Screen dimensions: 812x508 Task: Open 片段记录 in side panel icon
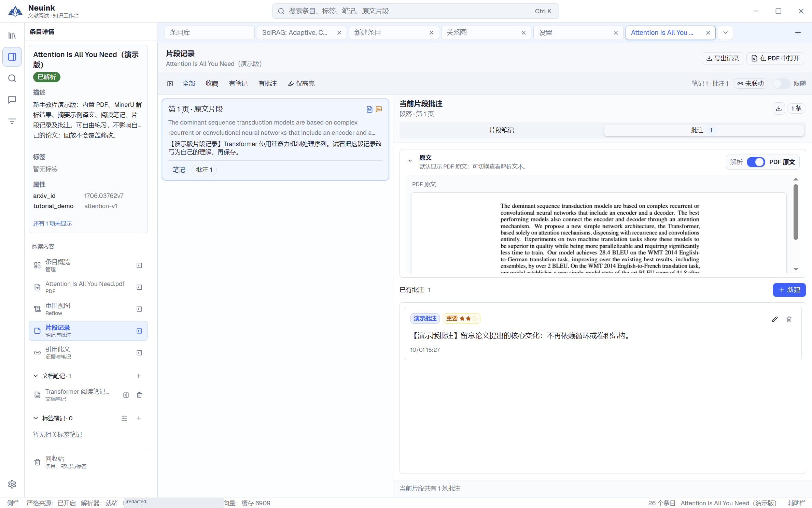(139, 331)
